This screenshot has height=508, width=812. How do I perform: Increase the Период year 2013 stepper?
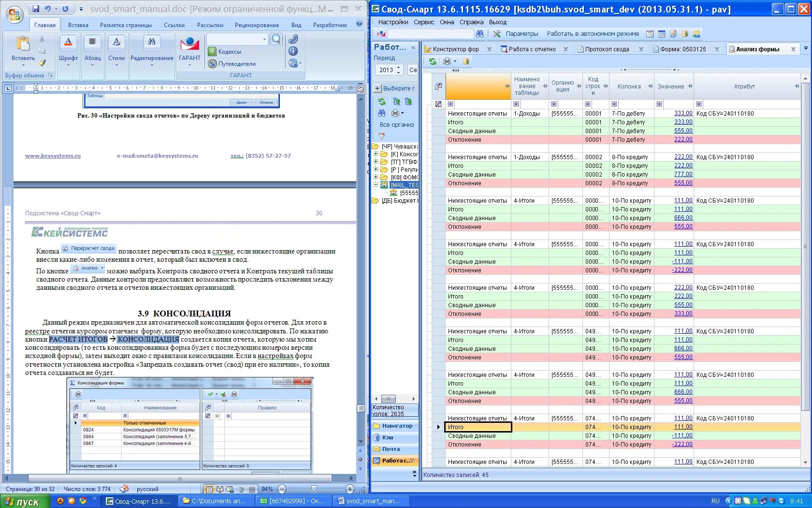coord(399,68)
